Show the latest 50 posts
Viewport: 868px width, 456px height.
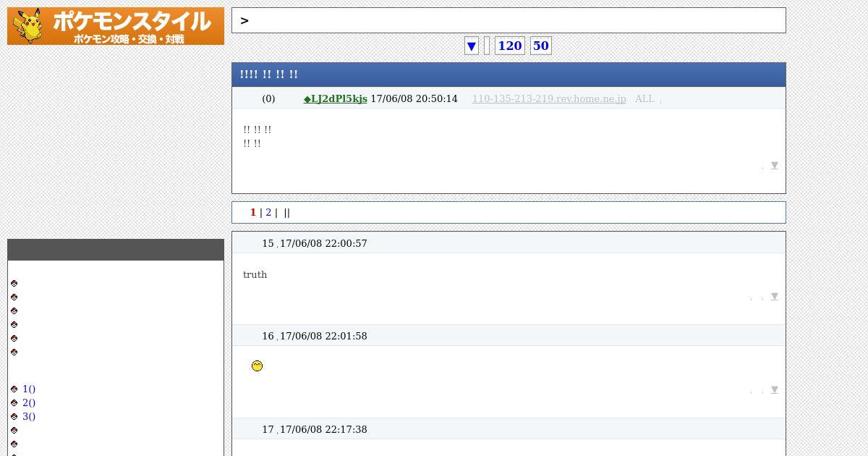(x=541, y=46)
